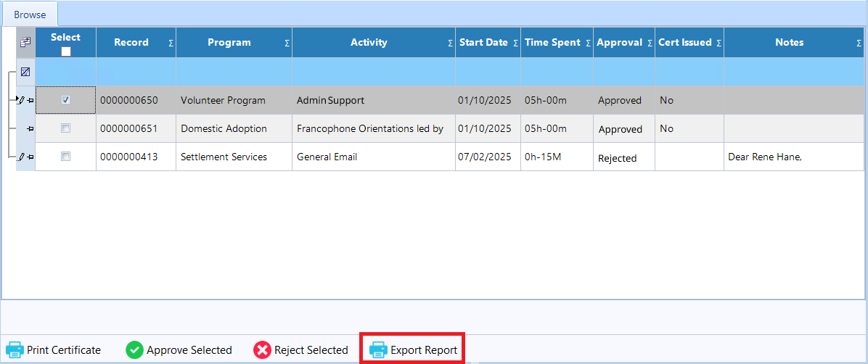The image size is (868, 364).
Task: Pin the row for record 0000000413
Action: 30,157
